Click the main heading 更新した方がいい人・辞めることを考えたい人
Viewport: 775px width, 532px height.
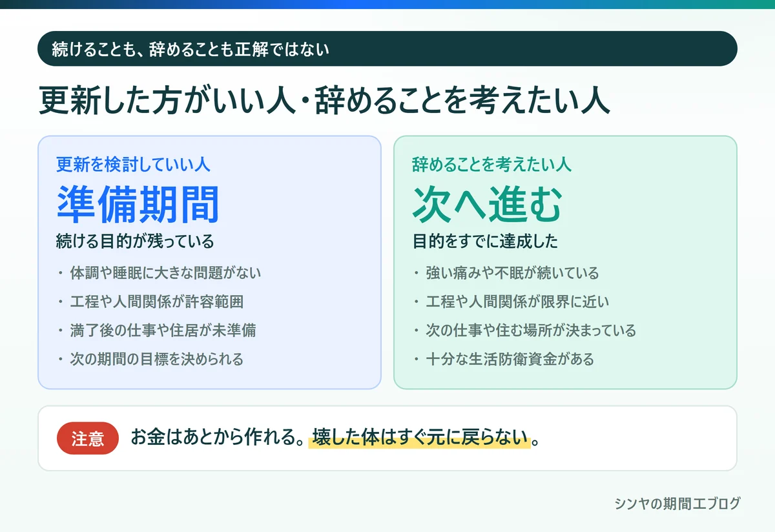(x=324, y=101)
